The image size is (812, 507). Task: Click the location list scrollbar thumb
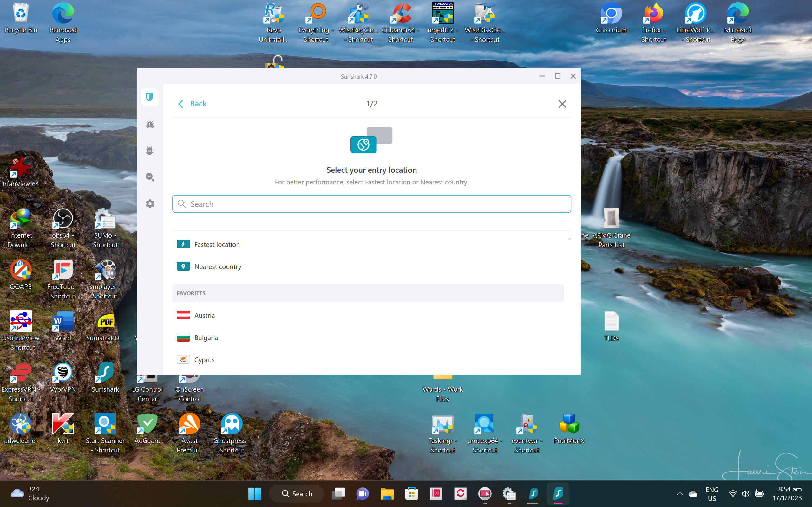click(569, 239)
